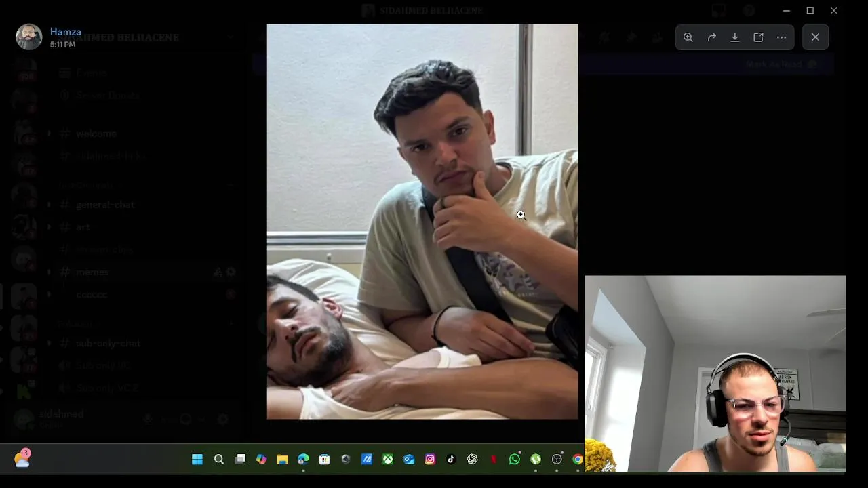
Task: Open Instagram from the taskbar
Action: click(430, 460)
